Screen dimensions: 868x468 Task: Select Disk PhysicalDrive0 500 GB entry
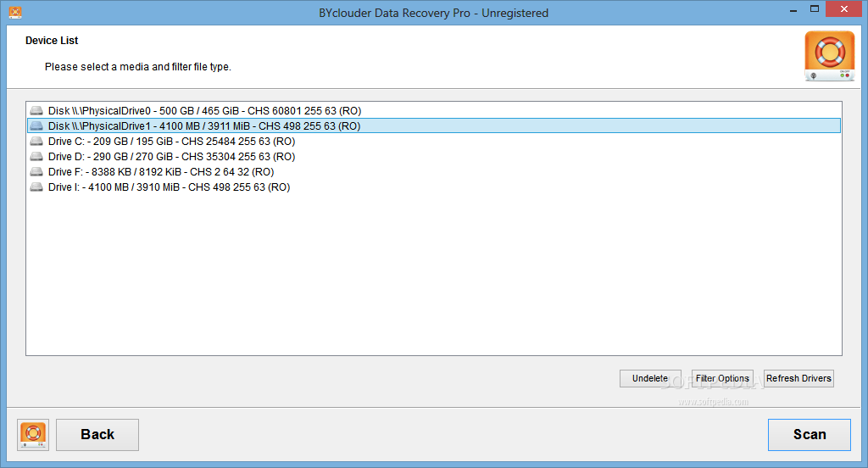pyautogui.click(x=434, y=111)
